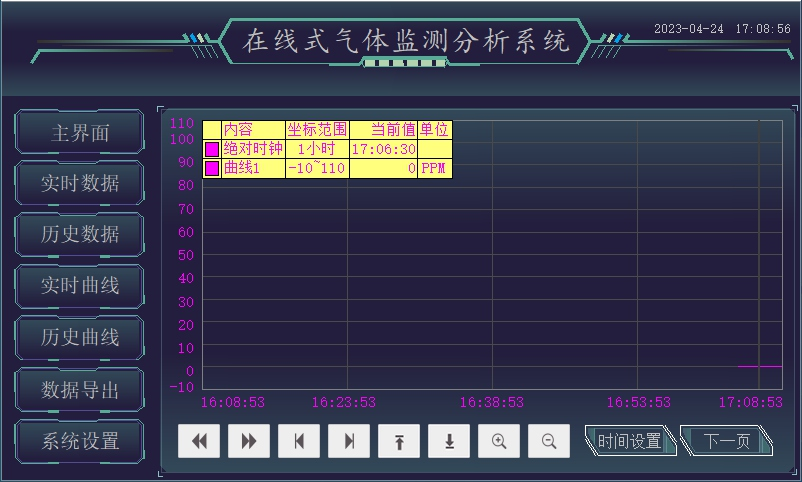
Task: Open 历史数据 page
Action: (80, 234)
